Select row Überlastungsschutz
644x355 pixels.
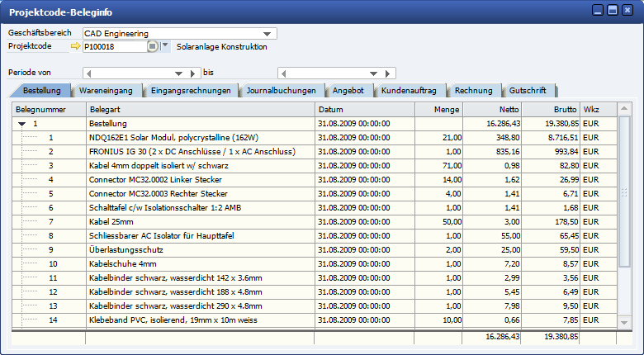click(125, 249)
